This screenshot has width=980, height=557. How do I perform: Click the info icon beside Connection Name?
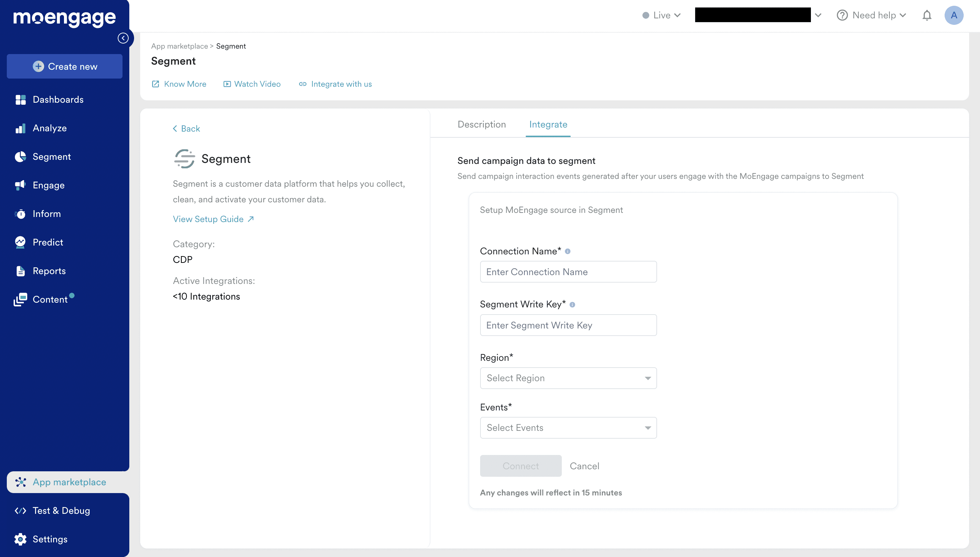[x=568, y=251]
